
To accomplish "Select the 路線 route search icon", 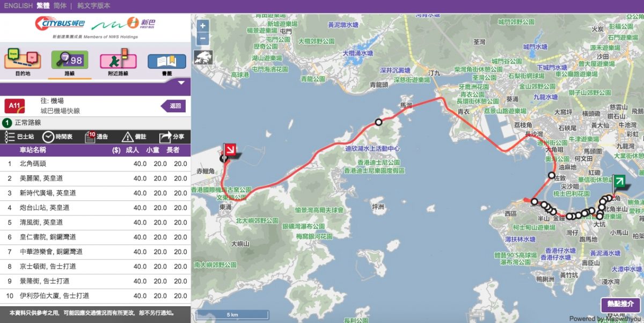I will pyautogui.click(x=70, y=61).
